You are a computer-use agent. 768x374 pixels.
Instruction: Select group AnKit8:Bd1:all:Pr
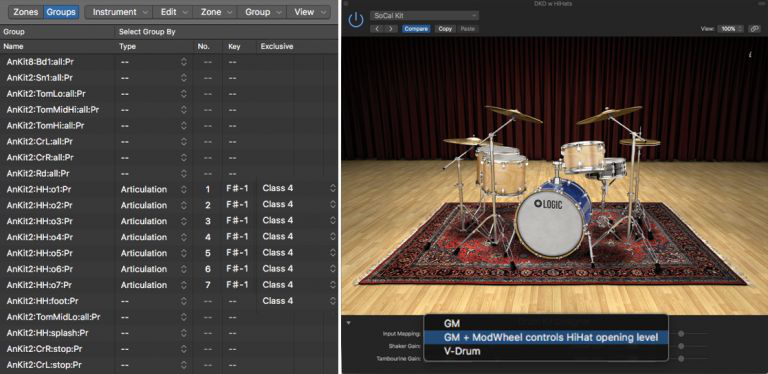40,62
